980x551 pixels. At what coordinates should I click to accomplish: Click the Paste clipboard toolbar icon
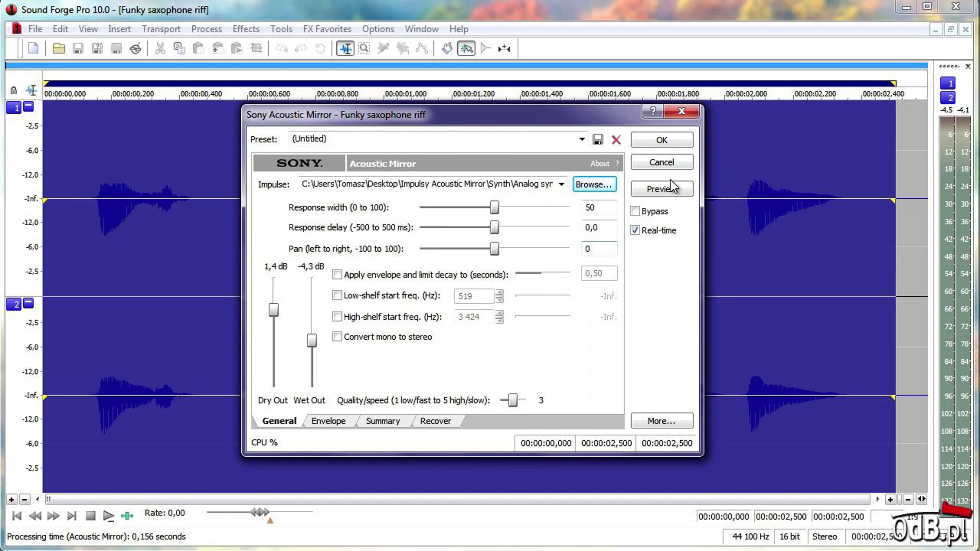[198, 49]
